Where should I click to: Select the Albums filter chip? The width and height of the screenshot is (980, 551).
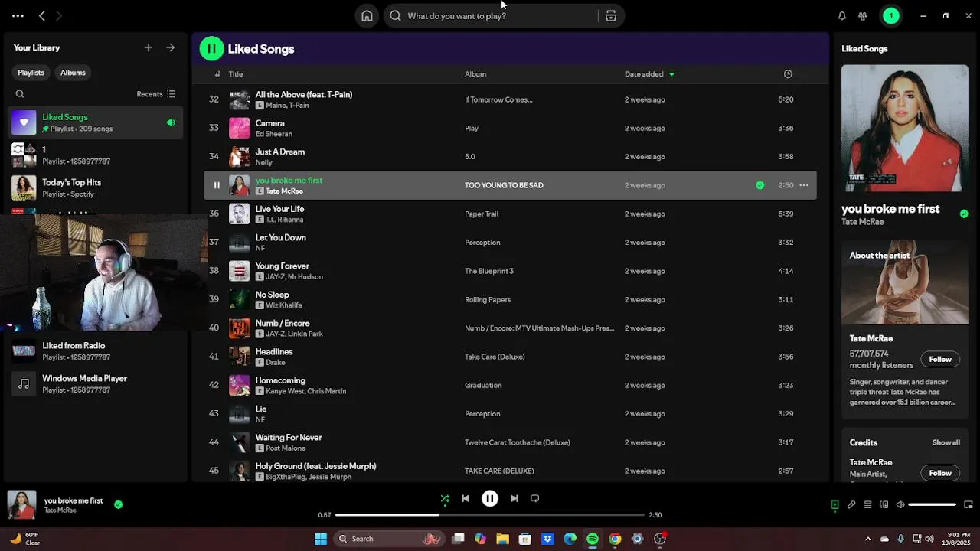pyautogui.click(x=73, y=73)
